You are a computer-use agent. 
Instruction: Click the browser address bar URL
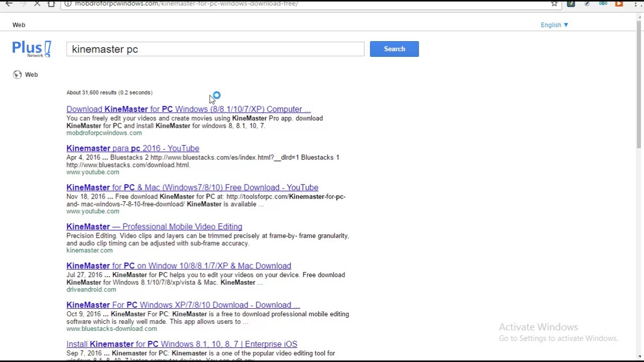(186, 4)
